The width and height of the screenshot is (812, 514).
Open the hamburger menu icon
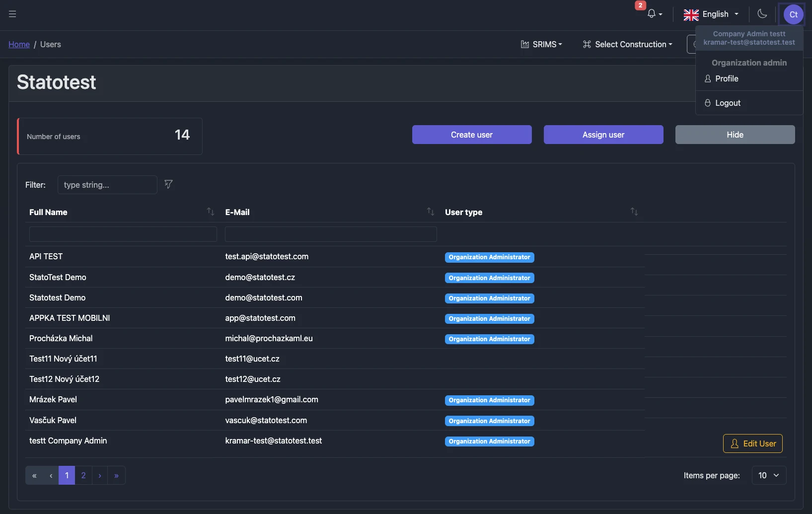coord(13,14)
